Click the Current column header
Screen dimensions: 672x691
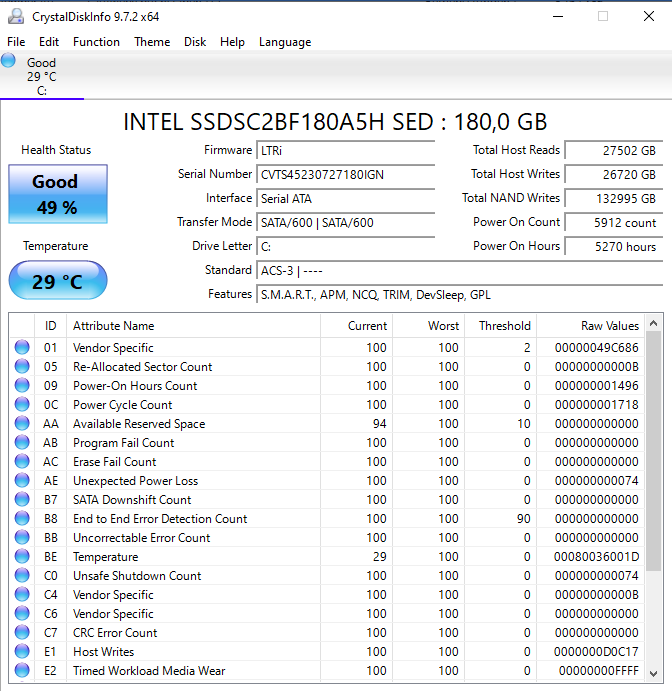coord(356,326)
